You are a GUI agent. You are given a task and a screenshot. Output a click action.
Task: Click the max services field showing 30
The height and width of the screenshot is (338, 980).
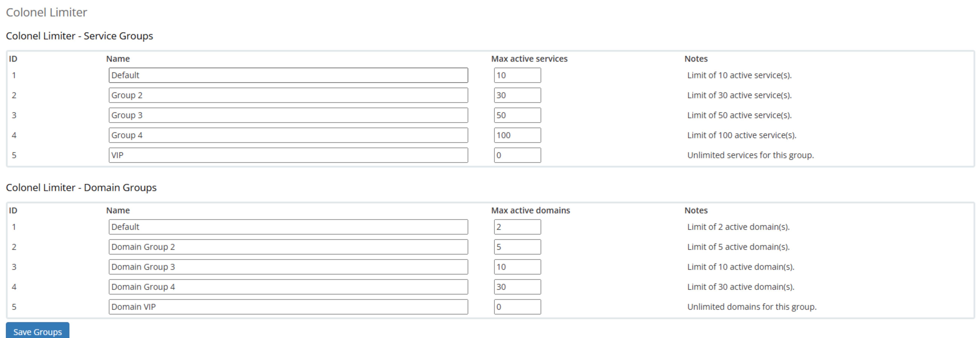(x=517, y=95)
